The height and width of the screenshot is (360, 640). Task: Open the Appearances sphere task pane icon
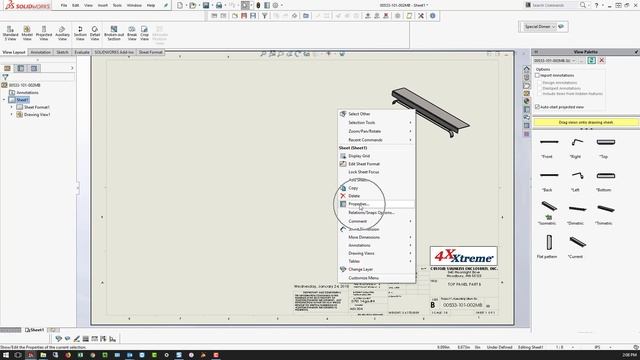click(527, 101)
